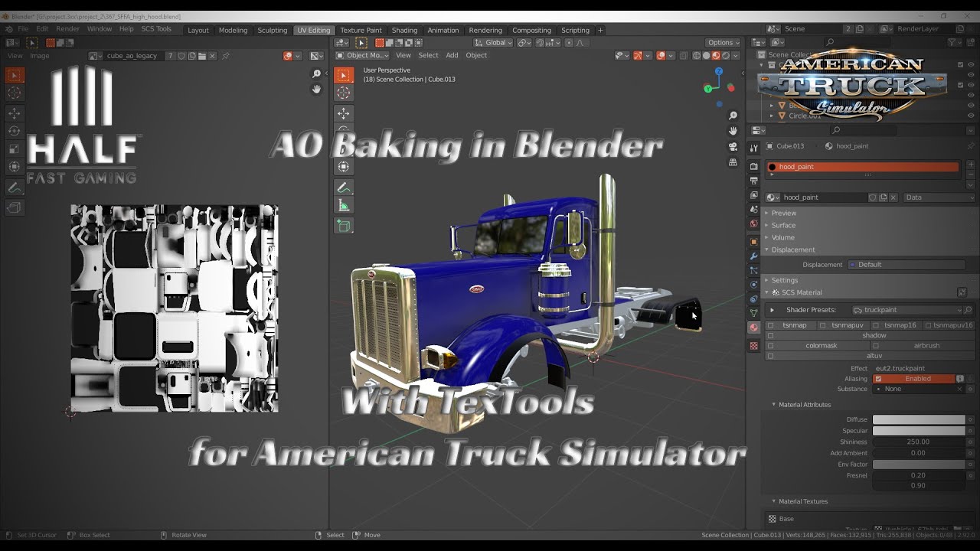Expand the Surface panel
The image size is (980, 551).
pyautogui.click(x=783, y=225)
